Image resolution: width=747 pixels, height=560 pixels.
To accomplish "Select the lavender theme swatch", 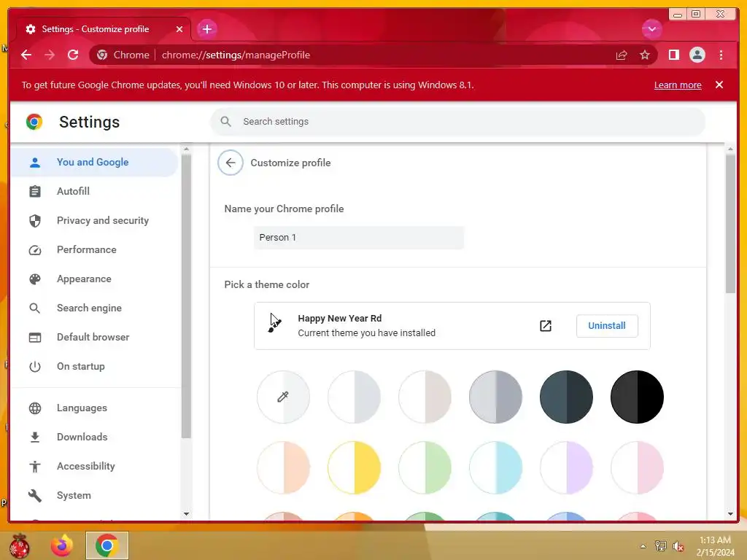I will point(566,467).
